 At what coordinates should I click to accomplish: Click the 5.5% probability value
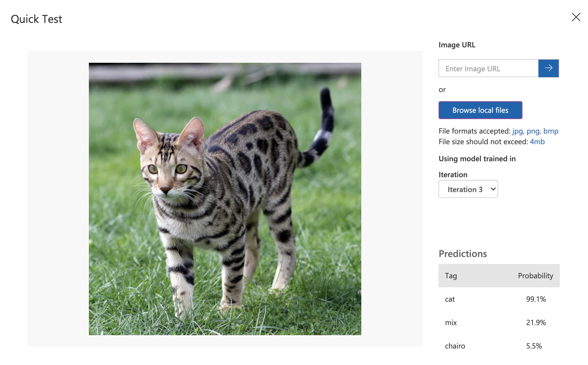(x=534, y=346)
